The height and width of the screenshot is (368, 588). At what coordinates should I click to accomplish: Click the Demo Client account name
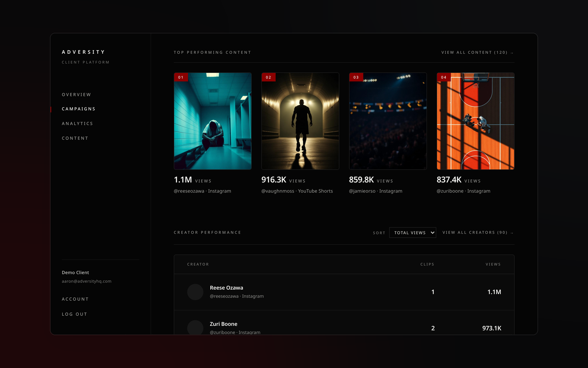click(x=75, y=272)
